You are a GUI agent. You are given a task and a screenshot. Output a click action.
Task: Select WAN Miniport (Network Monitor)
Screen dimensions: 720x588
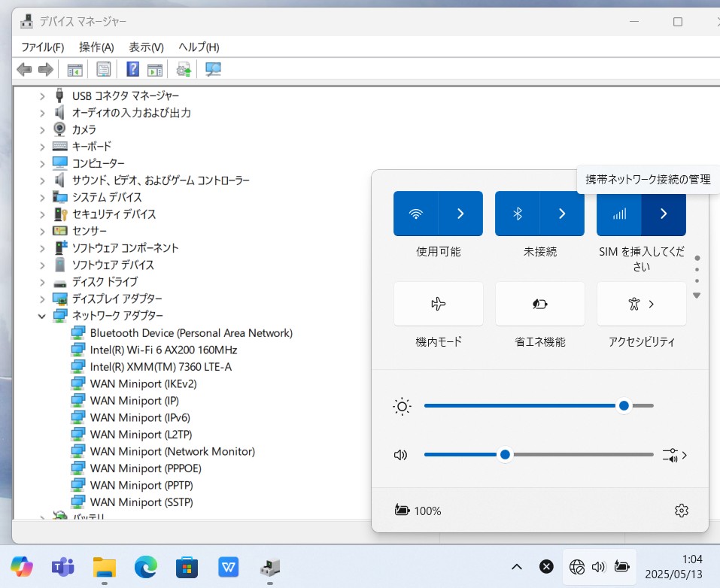[172, 451]
